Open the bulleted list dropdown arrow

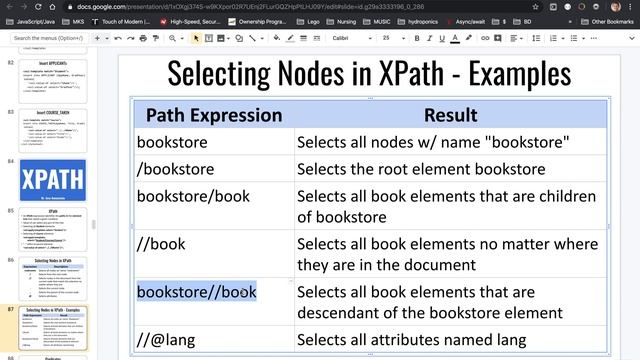pos(584,38)
